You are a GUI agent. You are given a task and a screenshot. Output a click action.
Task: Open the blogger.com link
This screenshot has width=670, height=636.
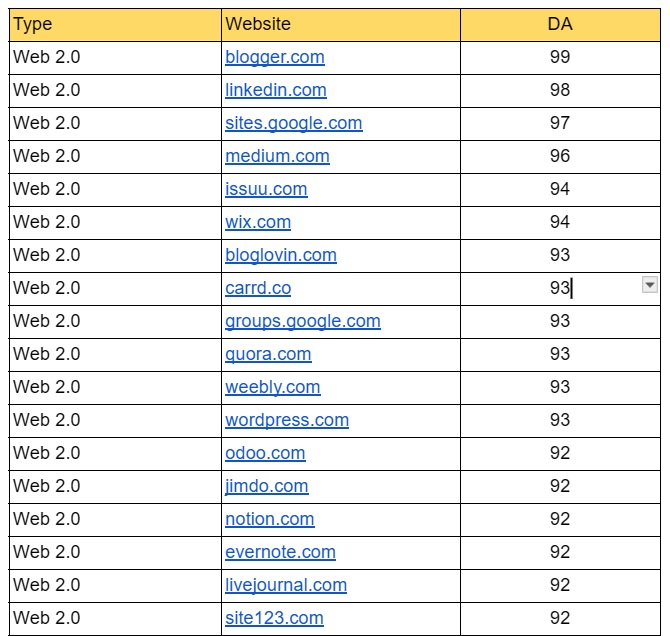point(274,57)
